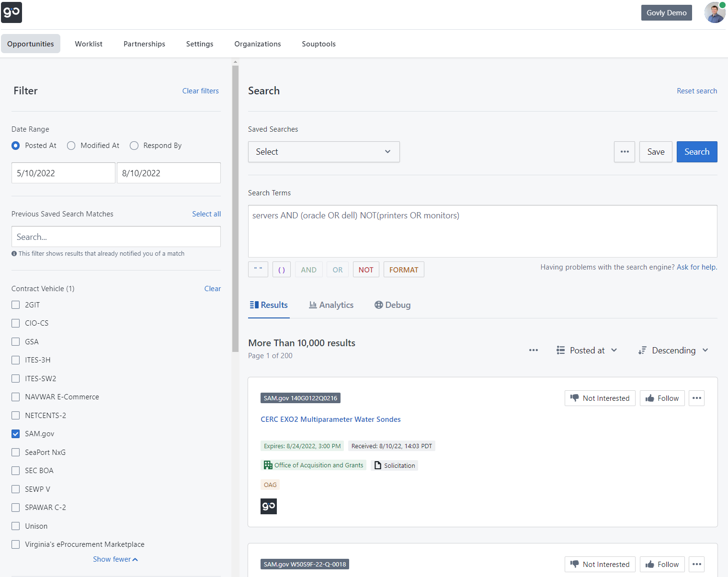Select the Analytics bar chart icon
This screenshot has width=728, height=577.
[x=313, y=305]
